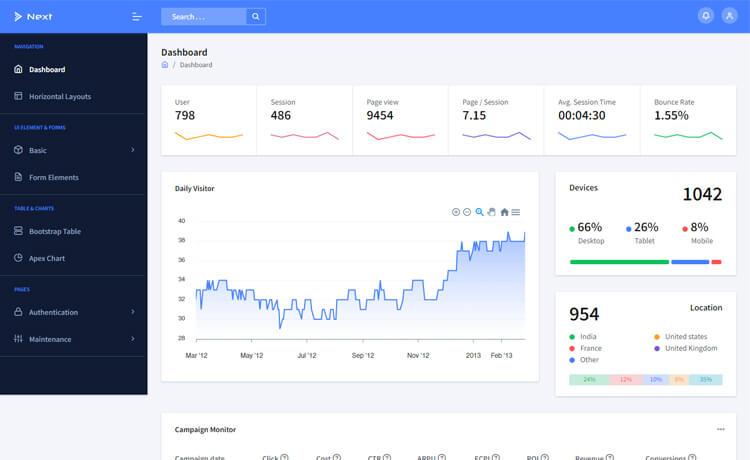Toggle the sidebar collapse menu icon
The image size is (750, 460).
click(137, 17)
